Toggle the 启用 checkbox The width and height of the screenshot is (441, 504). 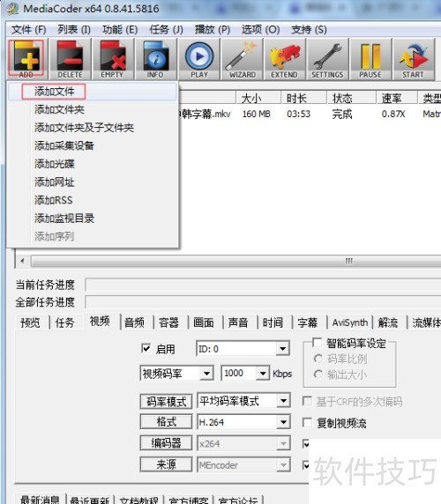pos(146,348)
